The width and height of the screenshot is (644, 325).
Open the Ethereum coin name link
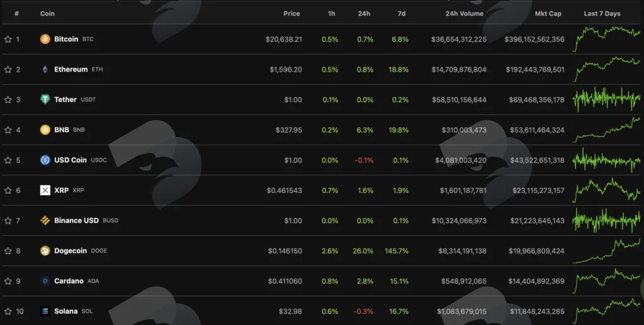tap(70, 69)
